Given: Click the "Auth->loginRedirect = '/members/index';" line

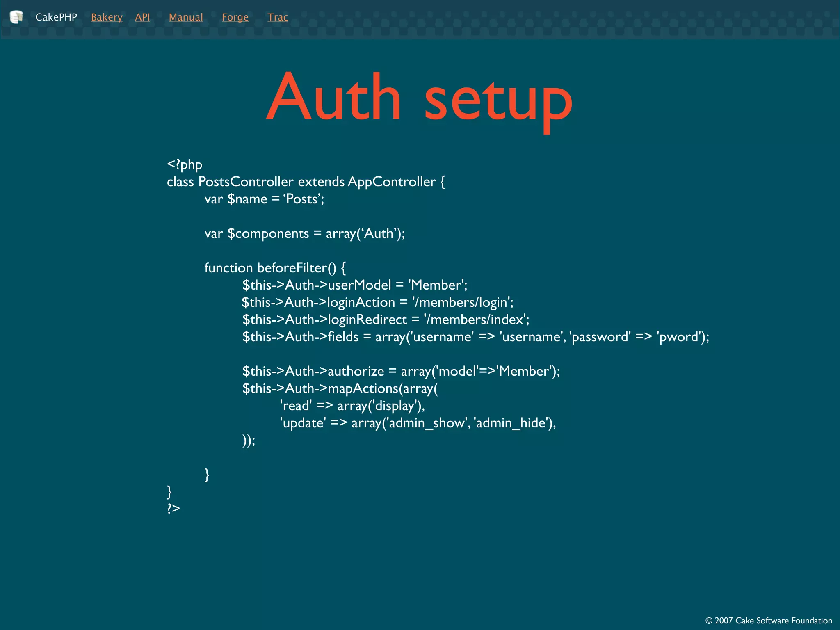Looking at the screenshot, I should (x=386, y=320).
